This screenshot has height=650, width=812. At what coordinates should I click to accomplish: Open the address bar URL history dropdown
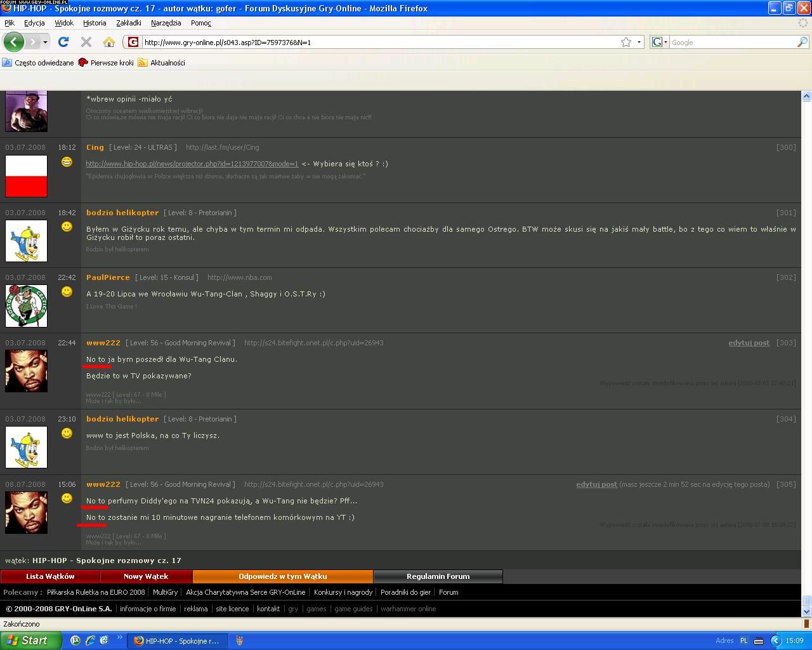[x=639, y=43]
